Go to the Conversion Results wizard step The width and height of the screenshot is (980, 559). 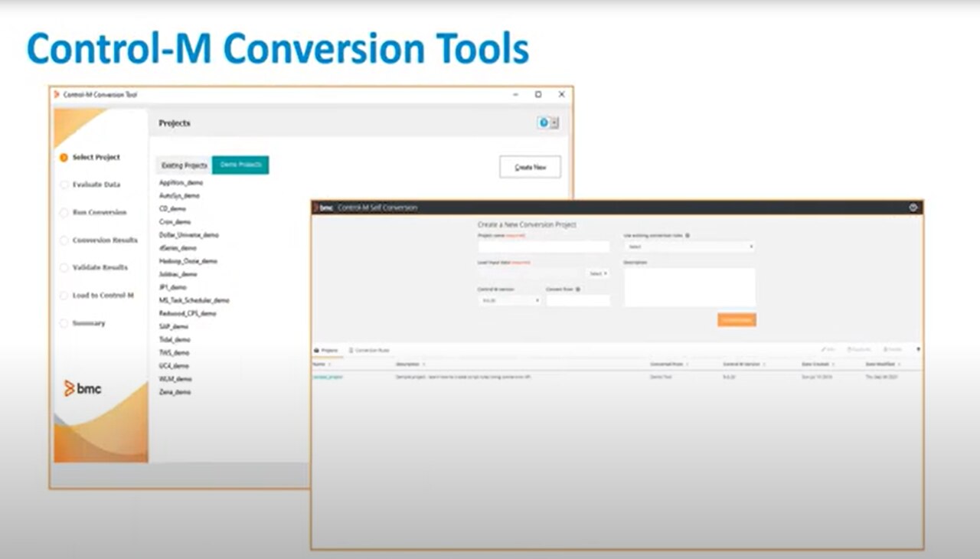click(99, 240)
